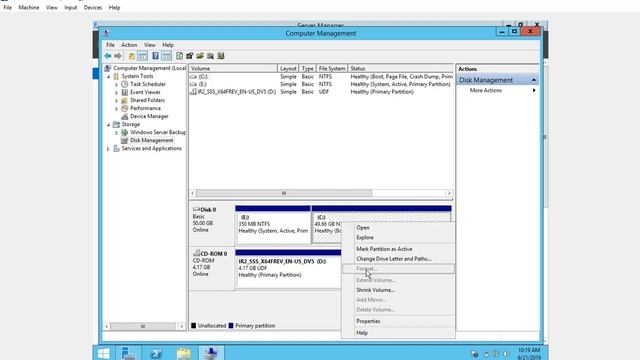The height and width of the screenshot is (360, 640).
Task: Click the Start button on taskbar
Action: [x=104, y=353]
